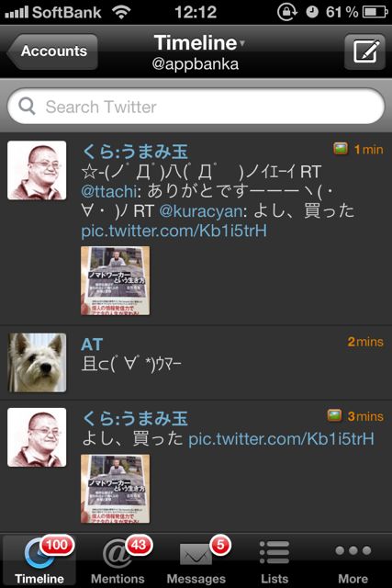Screen dimensions: 392x588
Task: Open the pic.twitter.com/Kb1i5trH link in first tweet
Action: tap(174, 231)
